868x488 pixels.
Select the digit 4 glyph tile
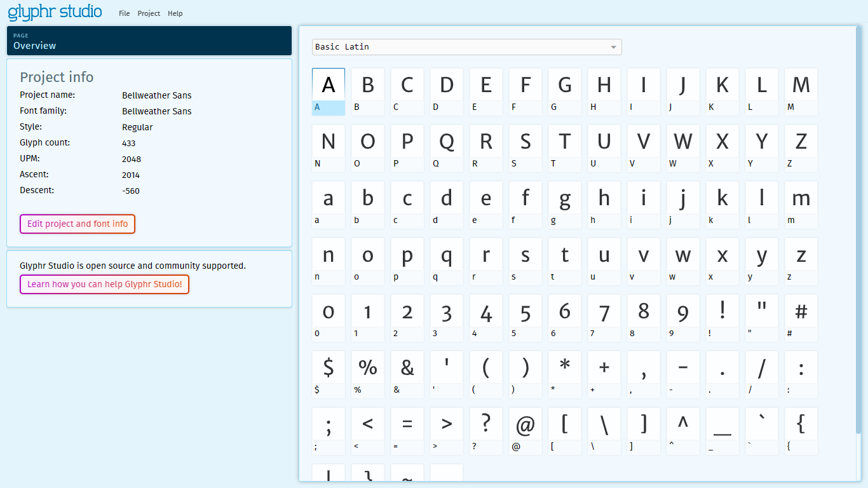[486, 318]
